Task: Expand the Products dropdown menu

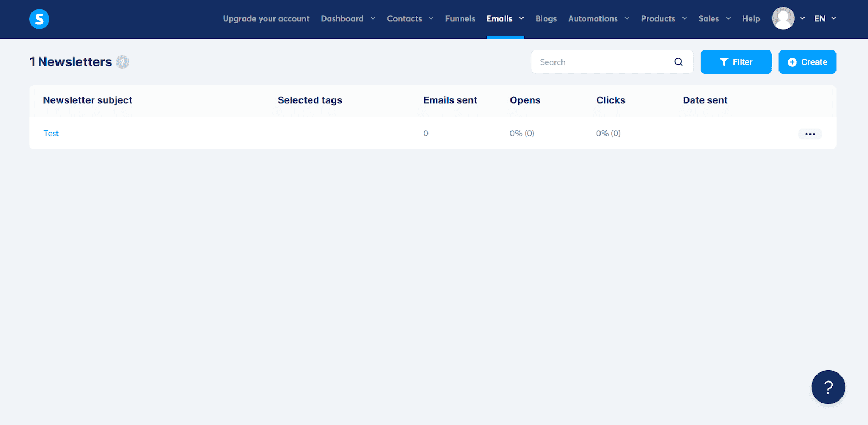Action: tap(663, 18)
